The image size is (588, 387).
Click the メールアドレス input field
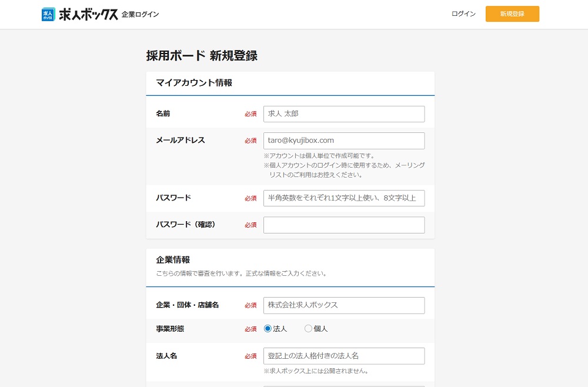tap(344, 140)
